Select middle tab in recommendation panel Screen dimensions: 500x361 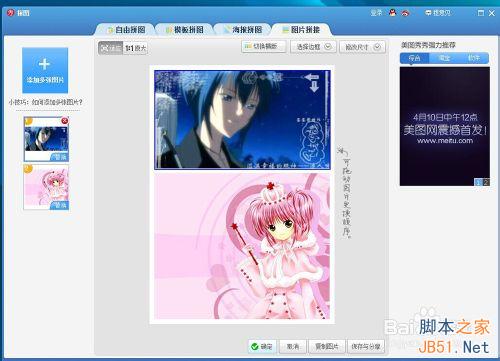pos(444,58)
